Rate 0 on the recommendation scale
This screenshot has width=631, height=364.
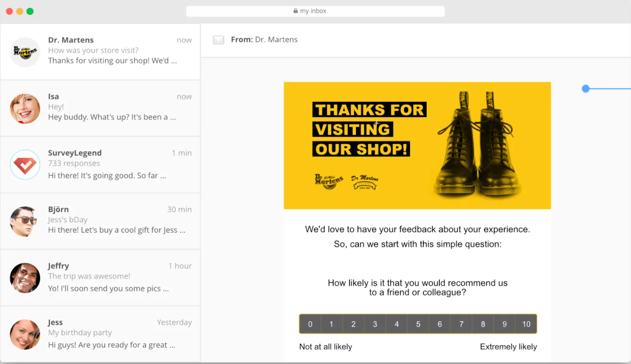310,324
